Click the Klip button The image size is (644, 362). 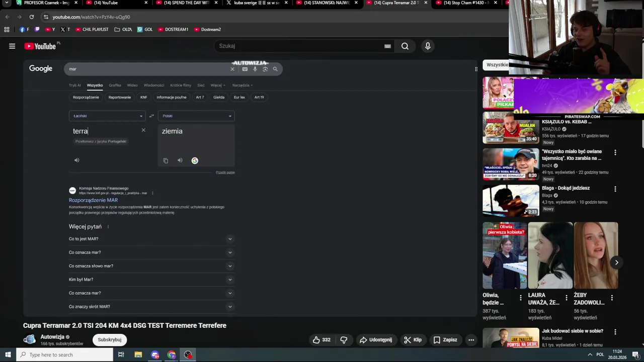click(x=413, y=340)
